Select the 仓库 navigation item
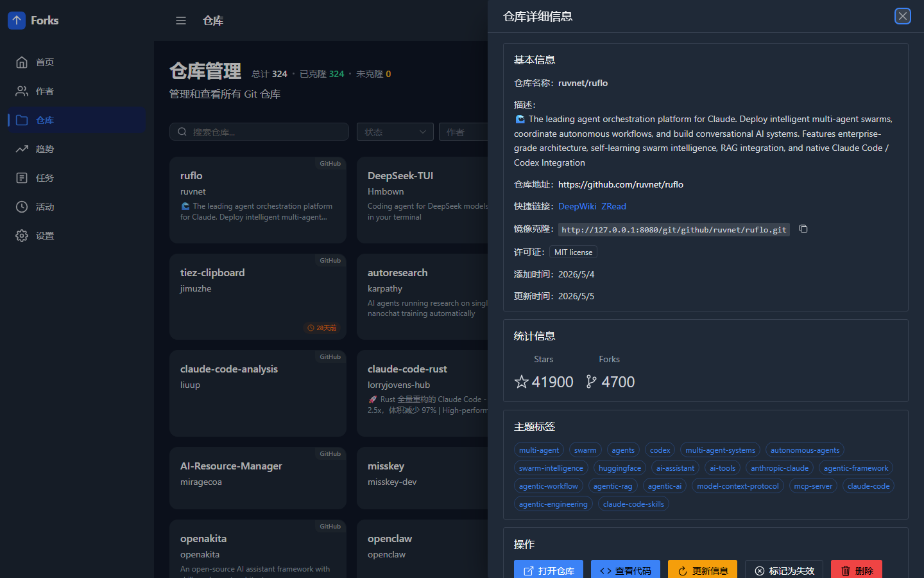This screenshot has height=578, width=924. tap(77, 120)
